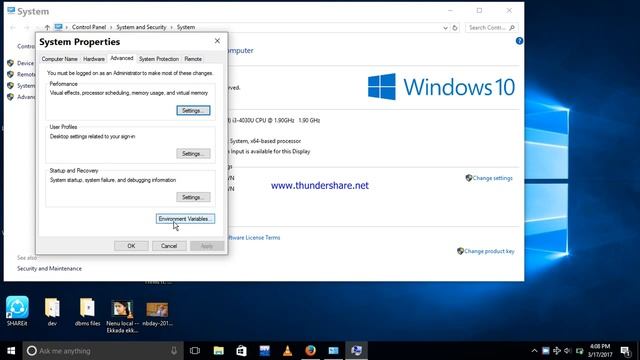Select the nbday-201 desktop thumbnail
640x360 pixels.
click(x=158, y=314)
